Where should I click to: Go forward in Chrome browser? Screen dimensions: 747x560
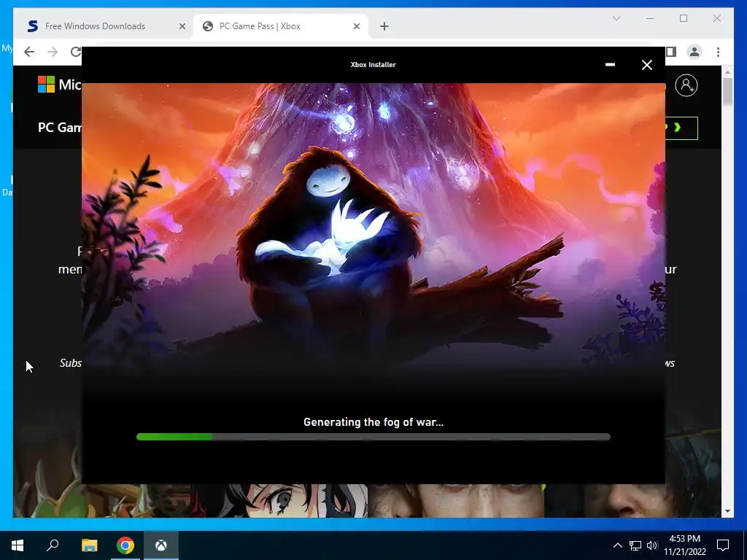point(53,52)
